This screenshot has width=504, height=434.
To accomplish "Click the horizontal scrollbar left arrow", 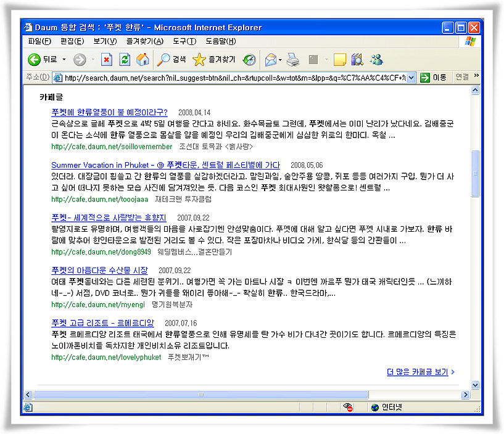I will click(x=28, y=395).
